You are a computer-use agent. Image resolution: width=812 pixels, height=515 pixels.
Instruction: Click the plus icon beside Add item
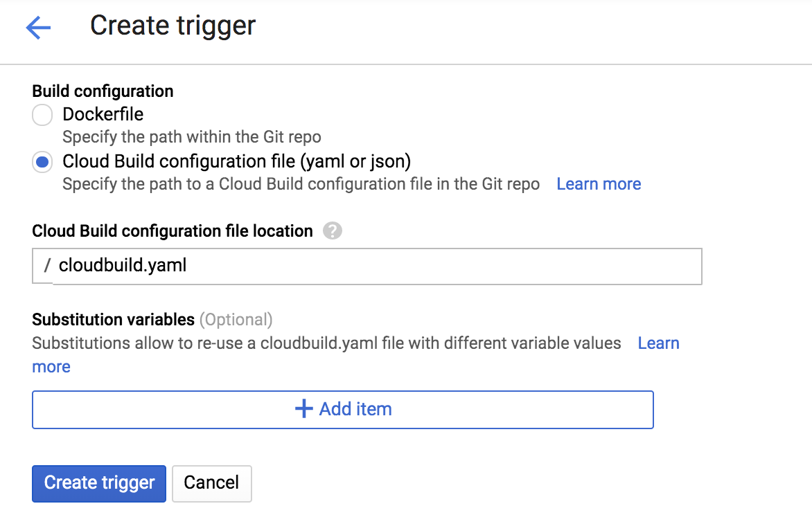click(x=303, y=409)
